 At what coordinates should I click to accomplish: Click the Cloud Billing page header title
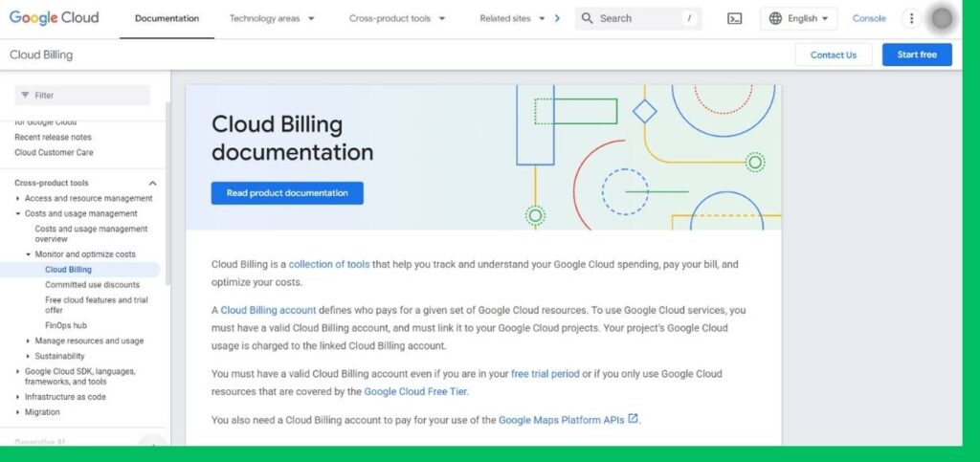tap(41, 55)
